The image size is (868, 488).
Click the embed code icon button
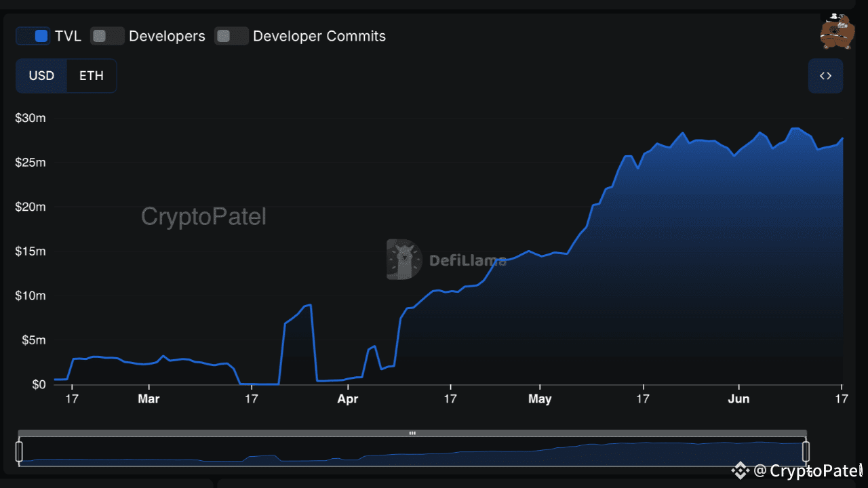825,76
